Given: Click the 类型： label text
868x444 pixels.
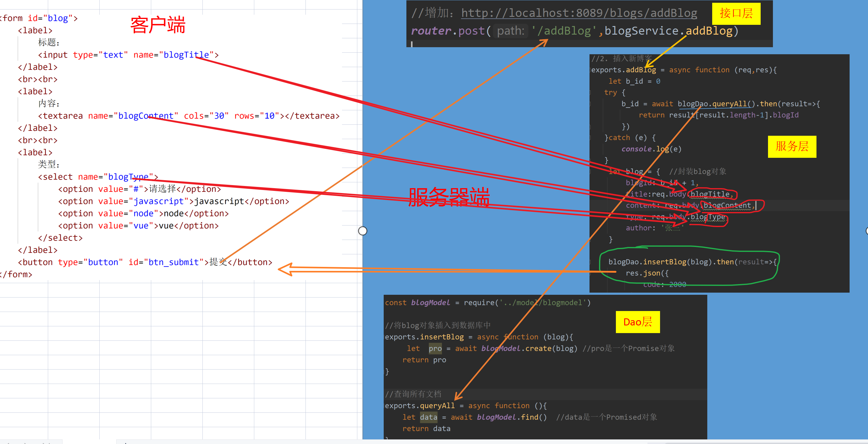Looking at the screenshot, I should (x=49, y=164).
